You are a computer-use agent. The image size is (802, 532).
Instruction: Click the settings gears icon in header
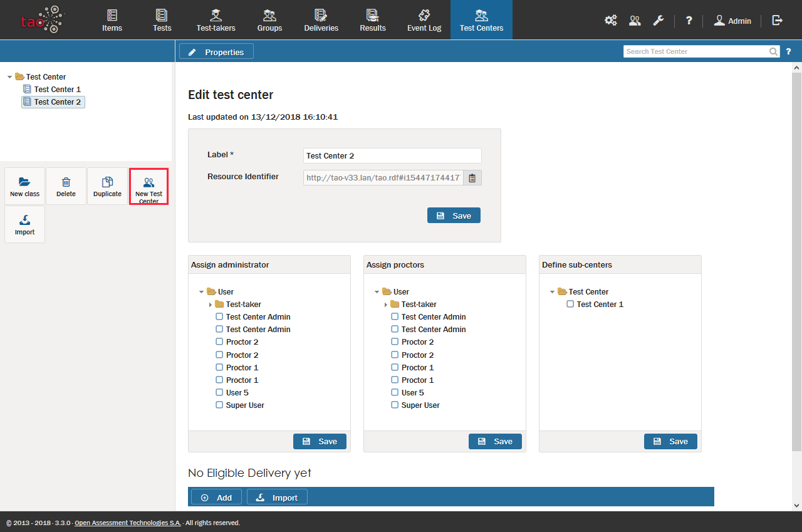(x=610, y=21)
